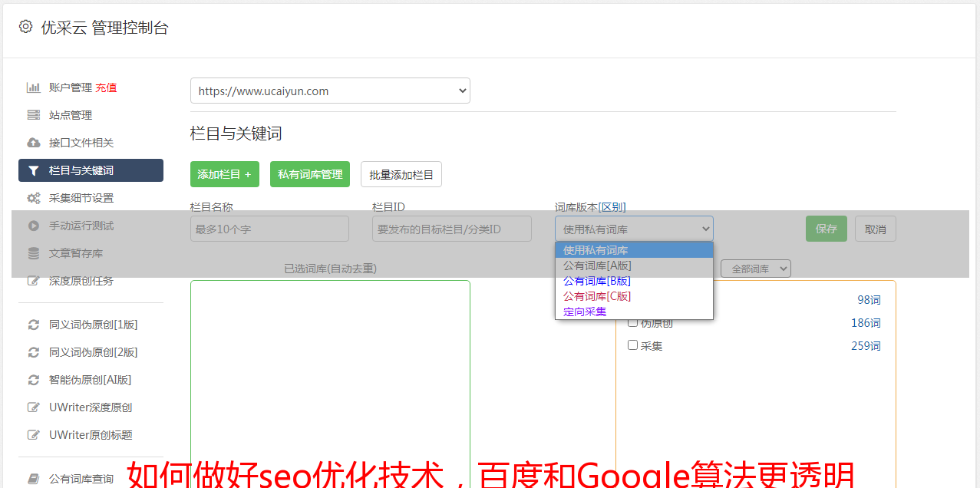The height and width of the screenshot is (488, 980).
Task: Click the 栏目名称 input field
Action: click(269, 229)
